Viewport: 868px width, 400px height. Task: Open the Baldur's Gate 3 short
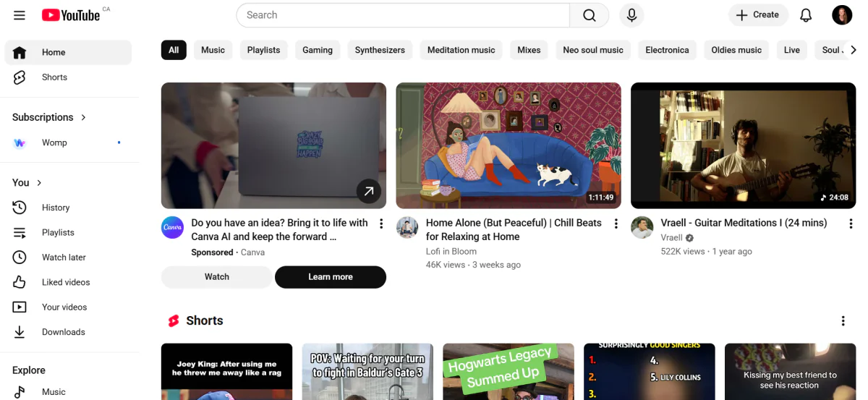pyautogui.click(x=367, y=372)
